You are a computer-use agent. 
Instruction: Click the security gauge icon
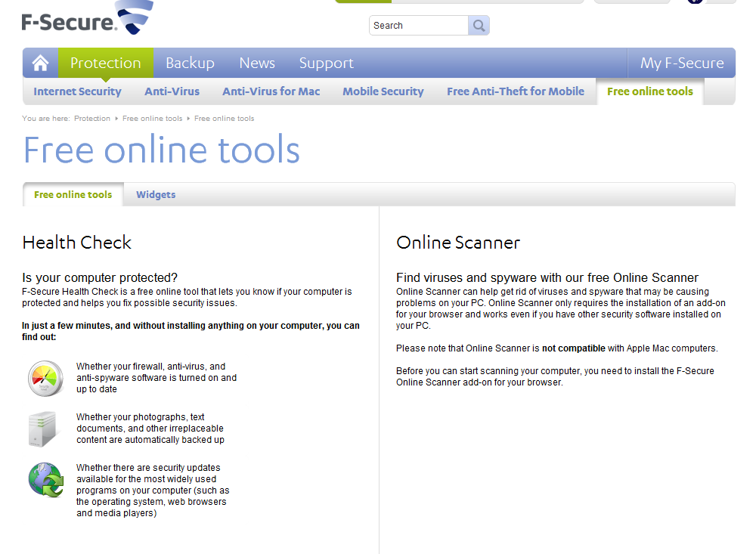click(46, 379)
